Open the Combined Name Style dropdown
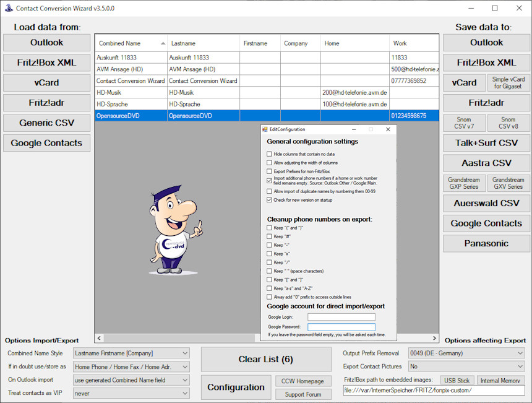Image resolution: width=532 pixels, height=403 pixels. 131,353
